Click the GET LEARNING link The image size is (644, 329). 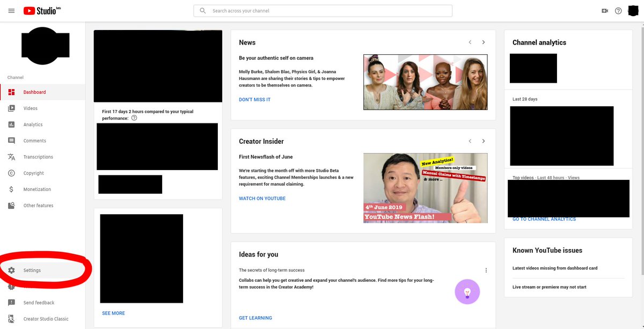(x=255, y=318)
